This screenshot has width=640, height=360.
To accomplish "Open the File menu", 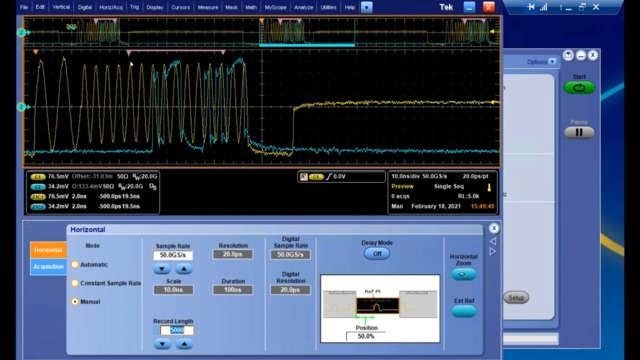I will pos(24,7).
